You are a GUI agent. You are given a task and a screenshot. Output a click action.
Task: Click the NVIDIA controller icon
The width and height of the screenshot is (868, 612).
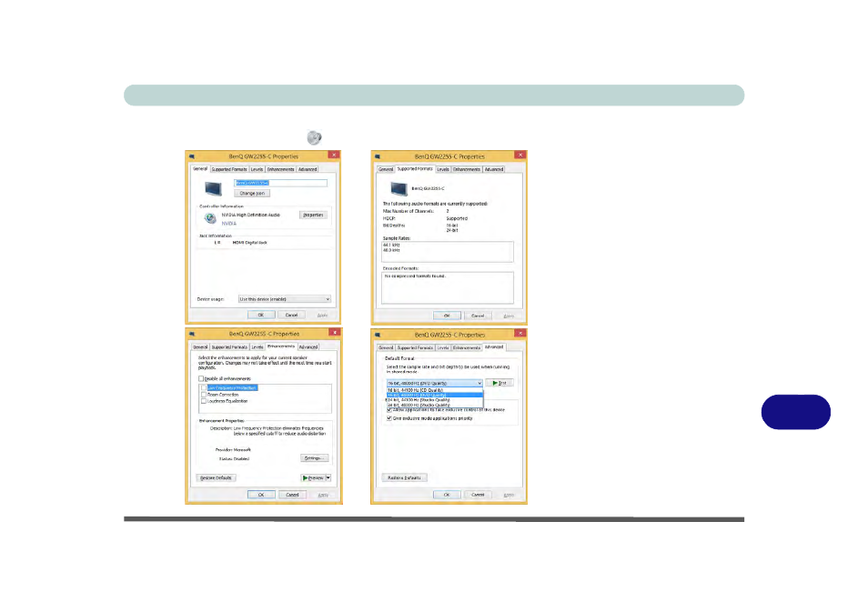click(210, 218)
